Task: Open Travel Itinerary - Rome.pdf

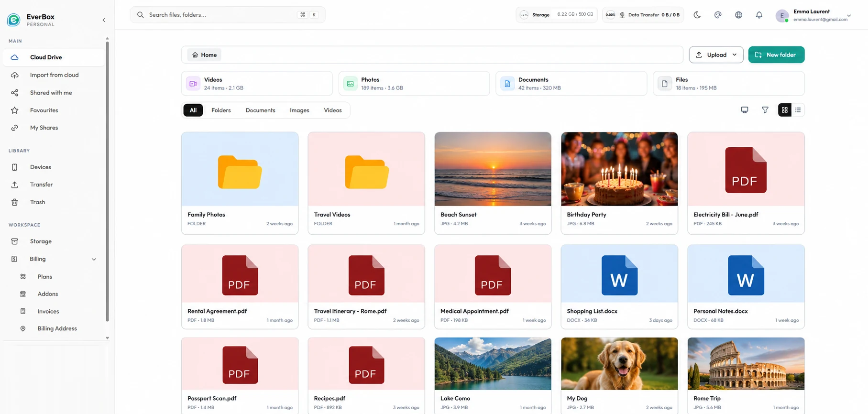Action: click(366, 287)
